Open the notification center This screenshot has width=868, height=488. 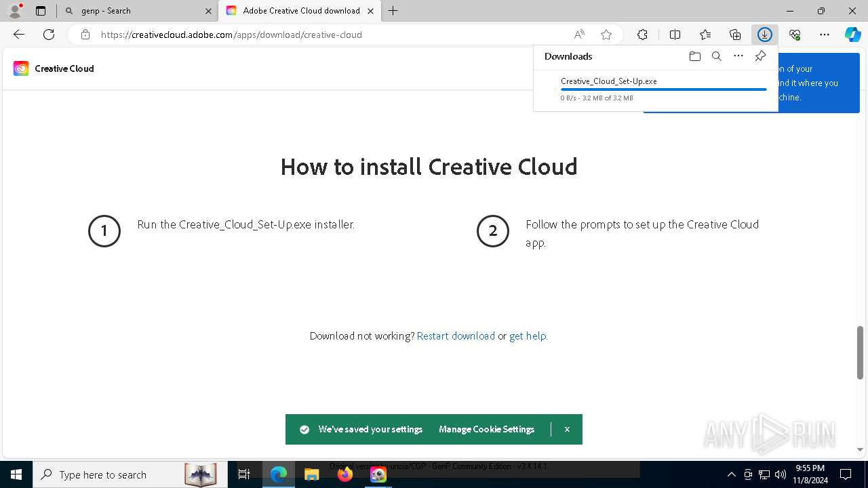tap(846, 474)
